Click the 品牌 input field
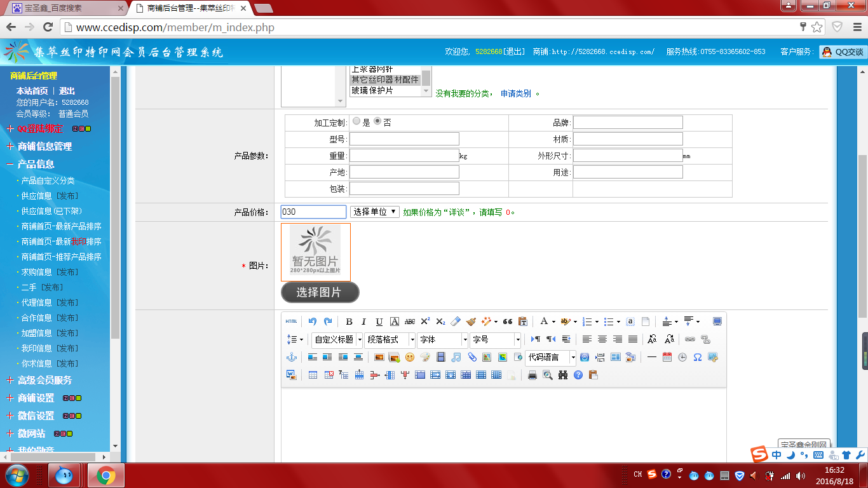868x488 pixels. (x=628, y=123)
